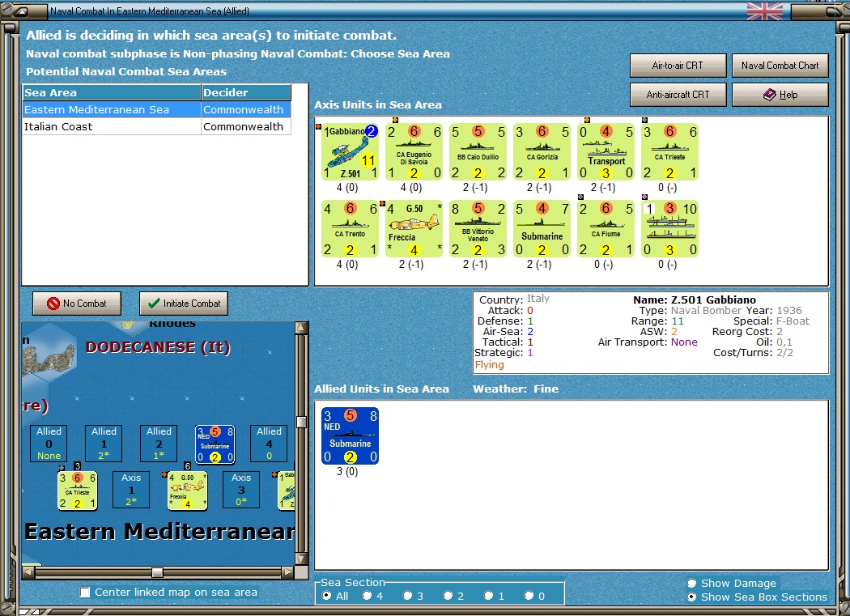Viewport: 850px width, 616px height.
Task: Select the BB Vittorio Veneto battleship
Action: coord(478,229)
